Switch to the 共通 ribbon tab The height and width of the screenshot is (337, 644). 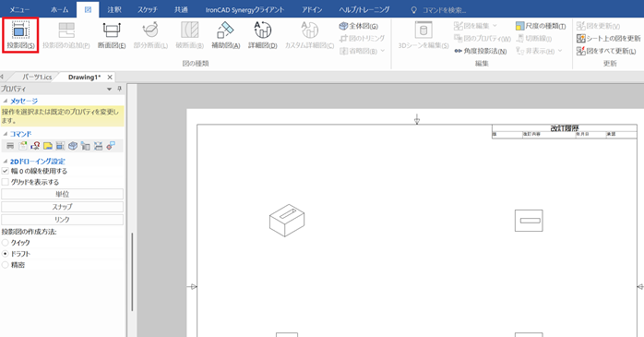click(181, 9)
